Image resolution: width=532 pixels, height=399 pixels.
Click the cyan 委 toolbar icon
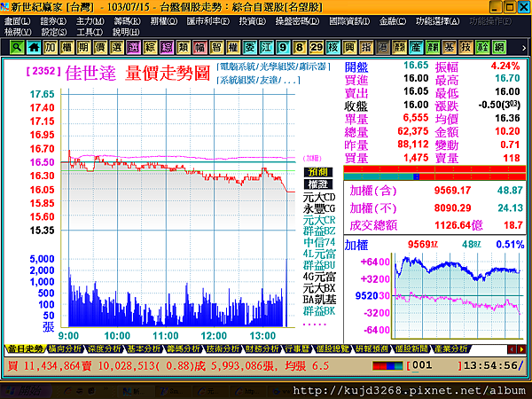(x=249, y=47)
